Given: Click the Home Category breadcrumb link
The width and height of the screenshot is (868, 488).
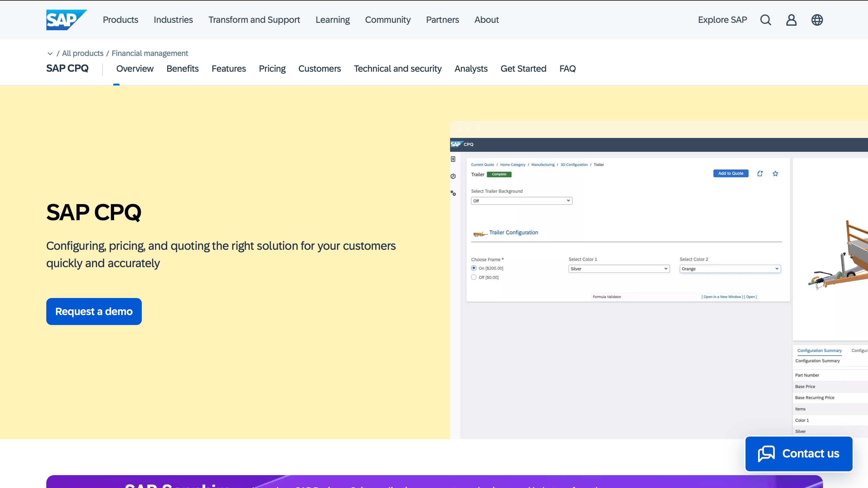Looking at the screenshot, I should coord(513,165).
